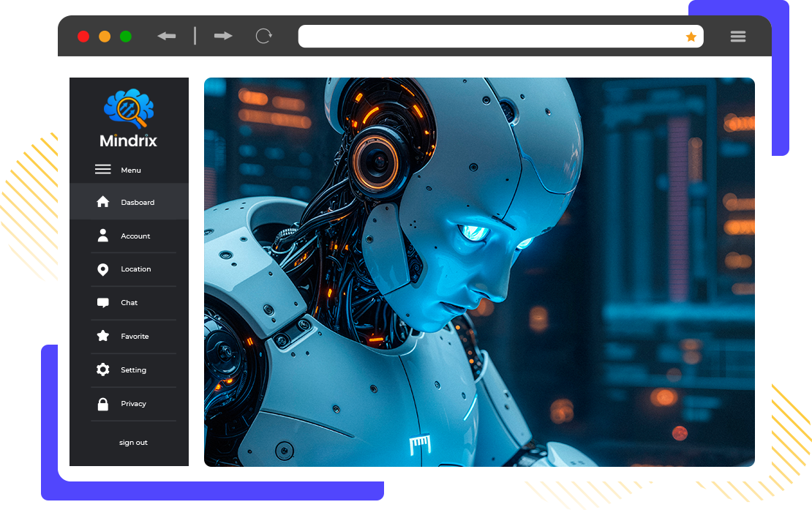Select the Location pin icon
Screen dimensions: 812x510
point(103,269)
